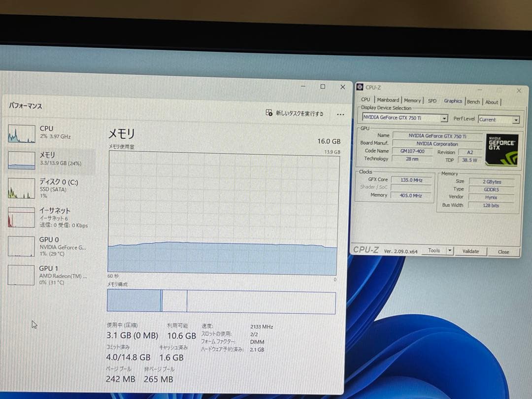532x399 pixels.
Task: Open the Bench tab in CPU-Z
Action: (473, 100)
